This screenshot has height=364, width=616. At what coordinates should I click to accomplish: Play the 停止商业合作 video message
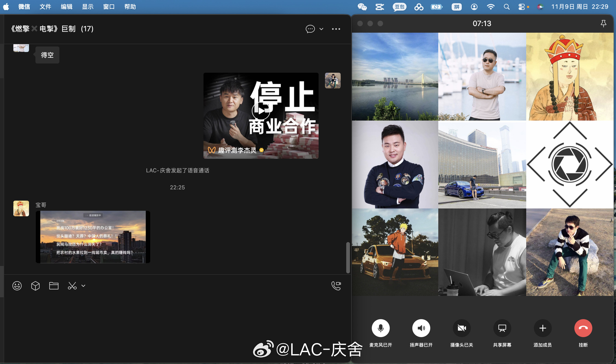tap(261, 111)
